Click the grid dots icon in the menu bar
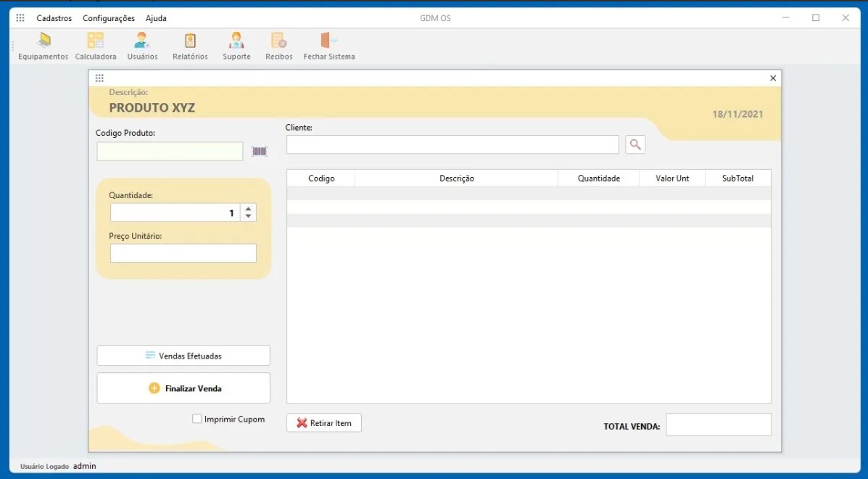 click(x=20, y=17)
